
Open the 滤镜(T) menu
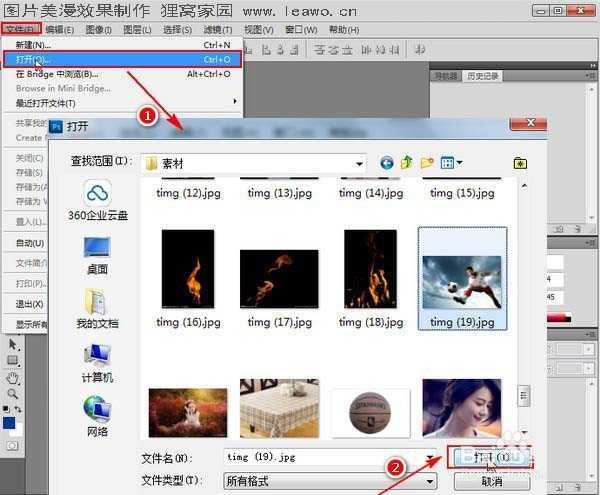pyautogui.click(x=218, y=29)
